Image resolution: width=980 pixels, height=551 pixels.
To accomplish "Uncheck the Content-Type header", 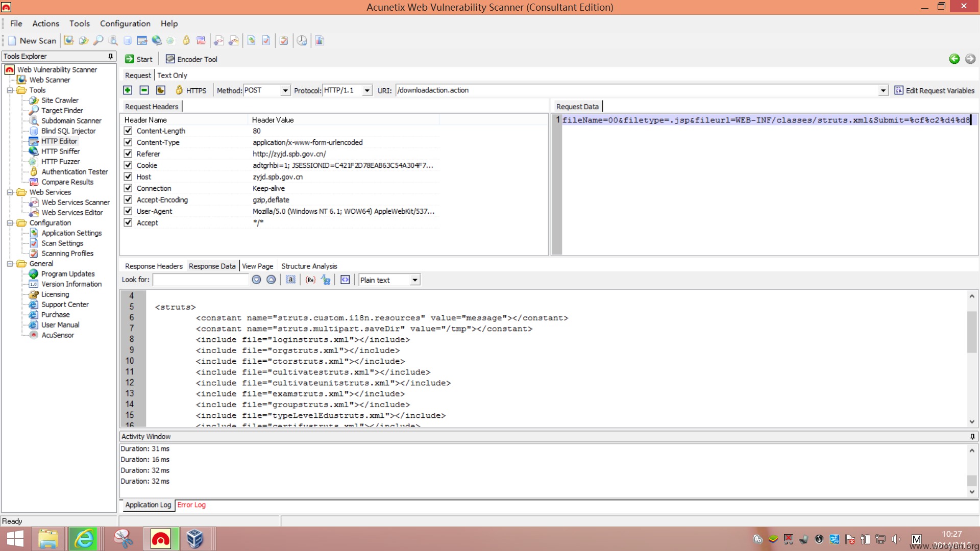I will pos(128,142).
